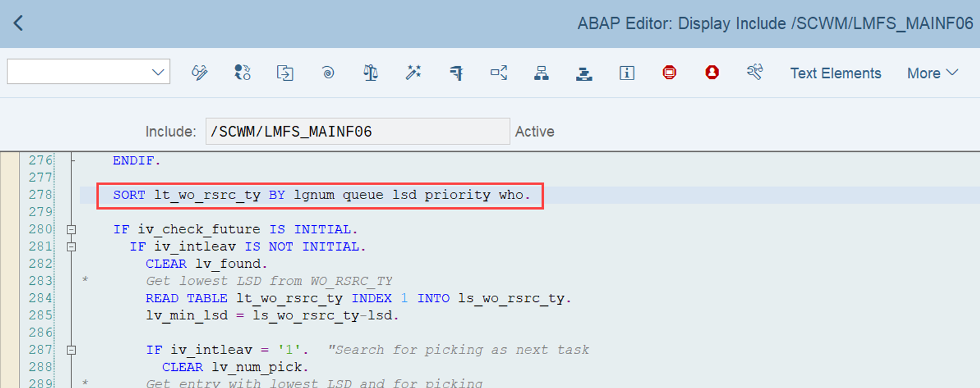Open the Pattern tool icon
The image size is (980, 388).
(755, 73)
